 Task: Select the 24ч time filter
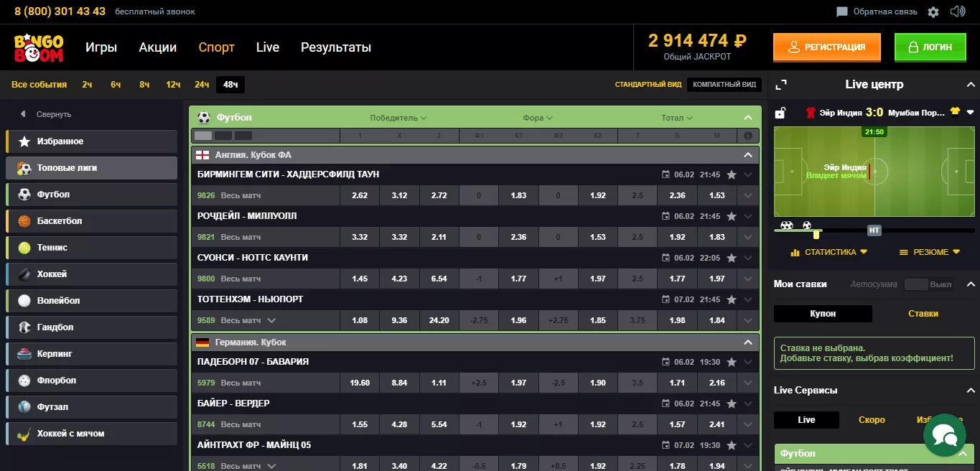click(x=202, y=85)
